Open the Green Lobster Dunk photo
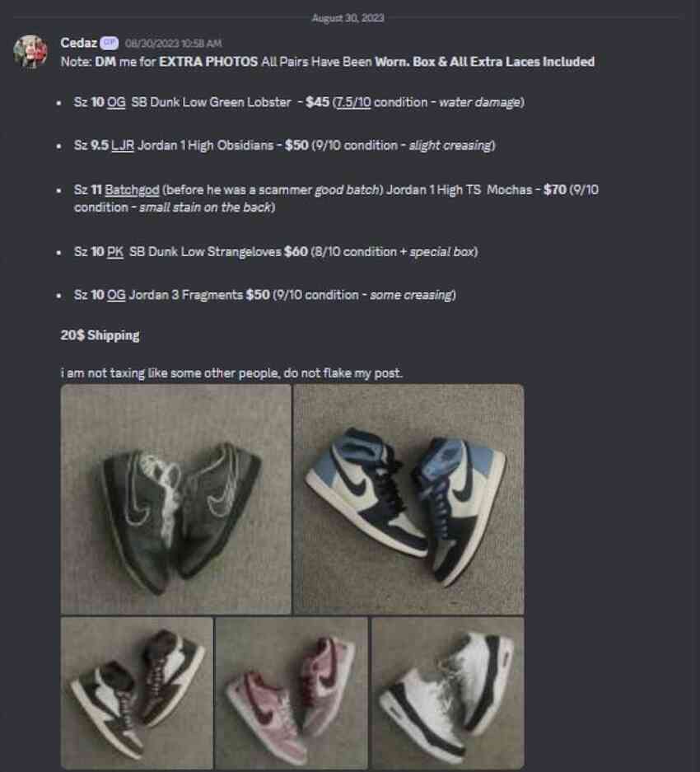This screenshot has height=772, width=700. click(x=175, y=499)
